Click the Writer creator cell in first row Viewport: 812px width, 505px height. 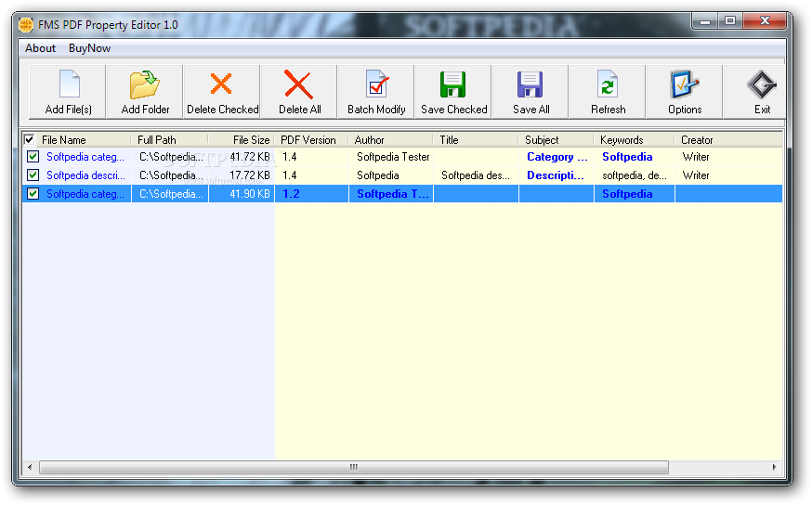point(696,156)
